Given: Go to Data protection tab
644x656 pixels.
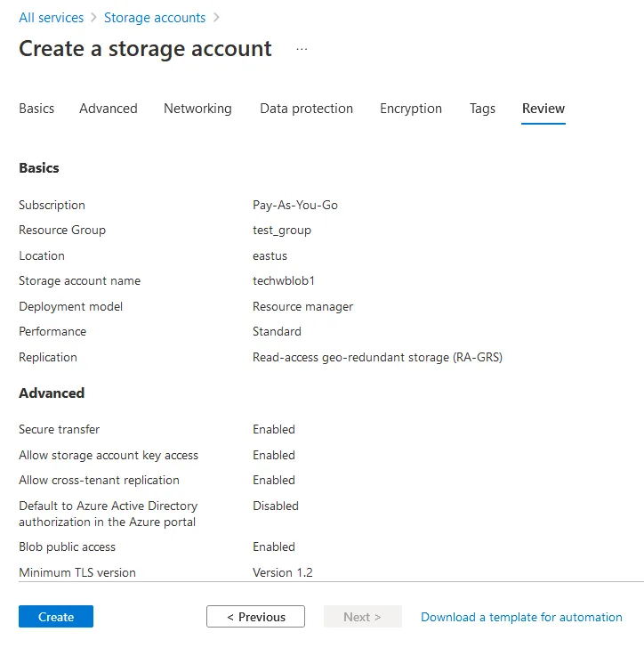Looking at the screenshot, I should pyautogui.click(x=306, y=109).
